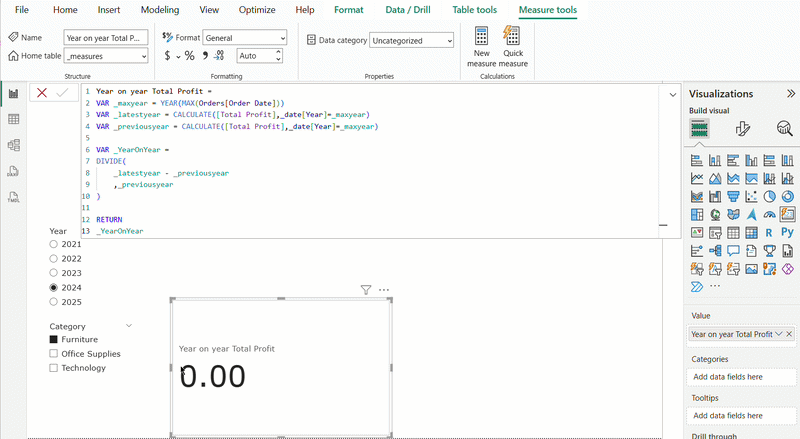
Task: Select the Scatter chart visual
Action: pyautogui.click(x=751, y=197)
